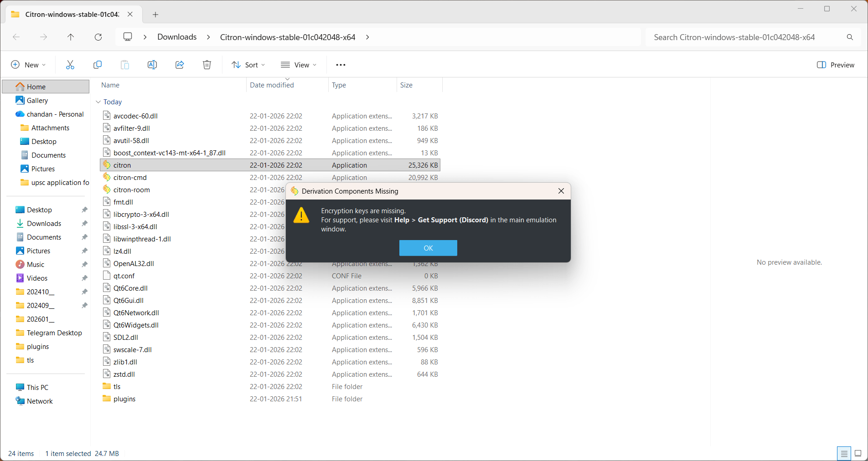Close the Citron-windows-stable tab

pos(130,14)
